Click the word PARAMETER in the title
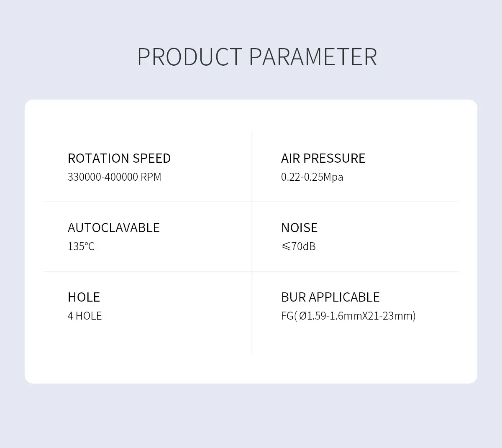Screen dimensions: 502x448 click(x=313, y=57)
